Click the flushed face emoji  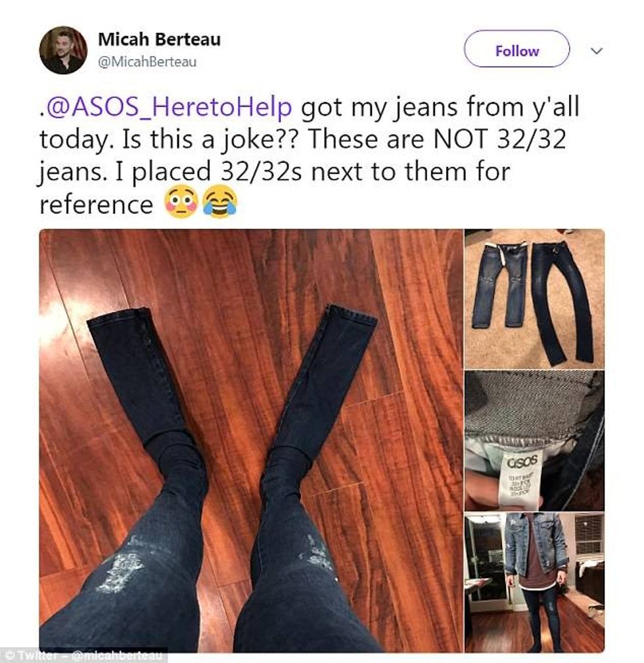181,202
